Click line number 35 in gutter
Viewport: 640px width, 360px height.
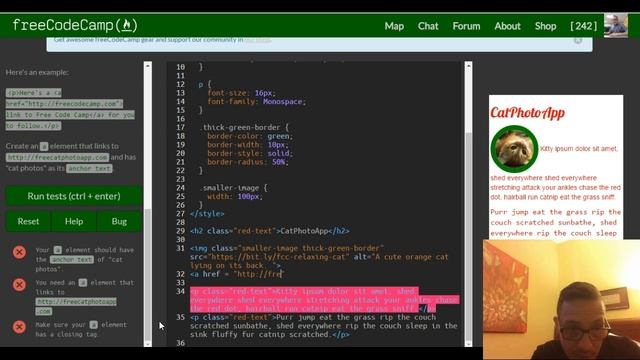pos(180,317)
